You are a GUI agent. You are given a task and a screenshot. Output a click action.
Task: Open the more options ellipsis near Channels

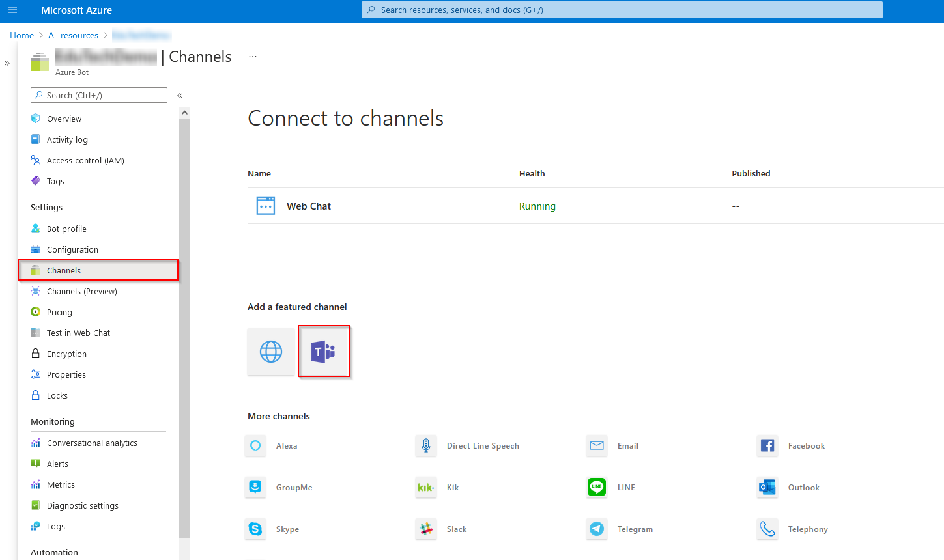[x=253, y=57]
